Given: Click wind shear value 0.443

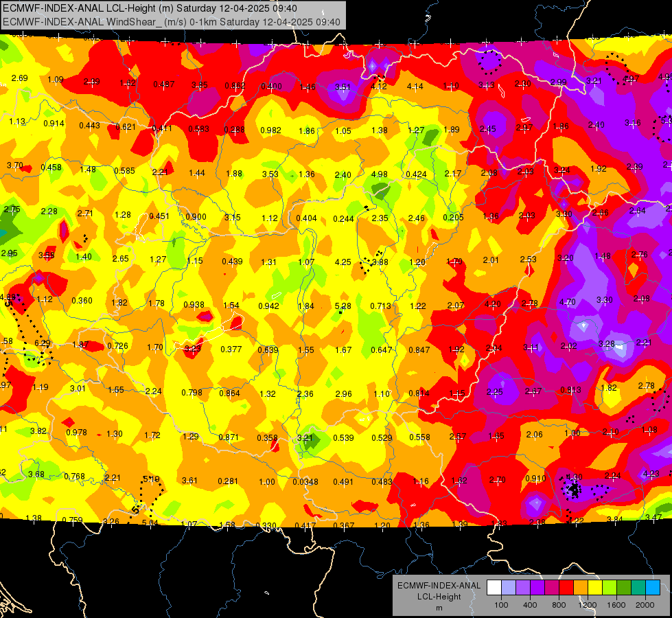Looking at the screenshot, I should 89,126.
